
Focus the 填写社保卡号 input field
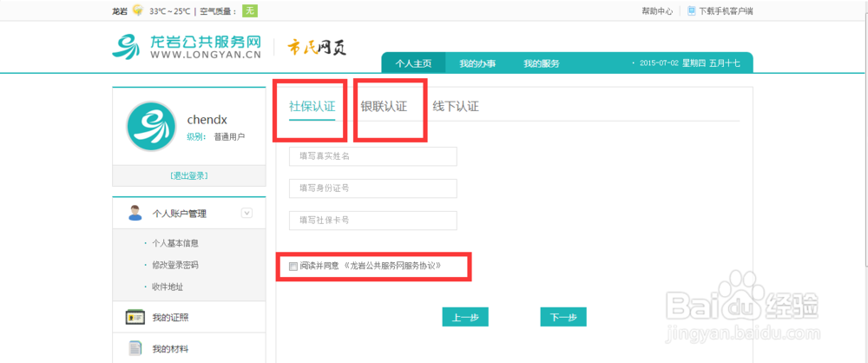click(x=373, y=221)
